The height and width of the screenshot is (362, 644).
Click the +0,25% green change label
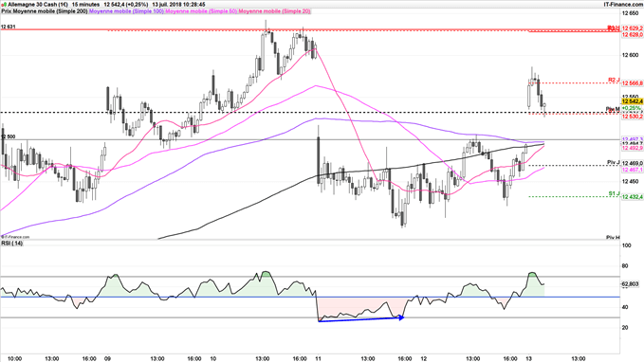coord(632,108)
